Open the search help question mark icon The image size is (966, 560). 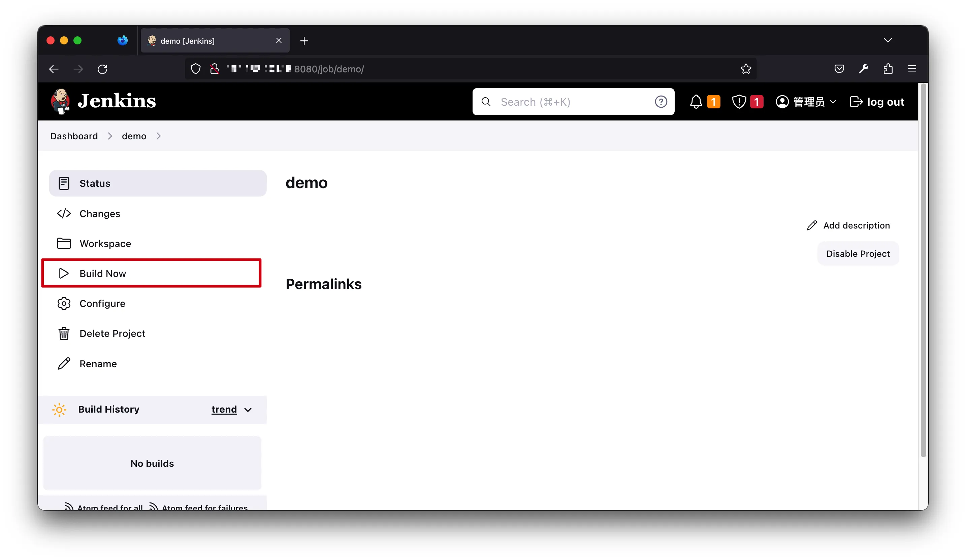click(x=661, y=102)
